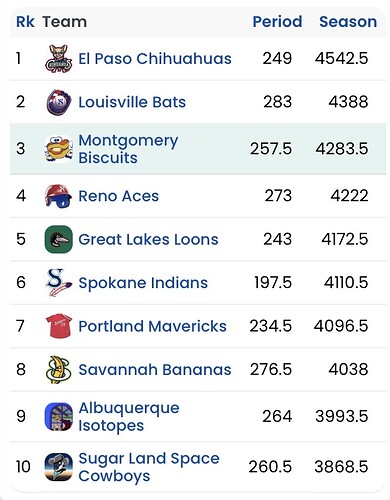Click the Spokane Indians logo
This screenshot has width=390, height=500.
(59, 283)
